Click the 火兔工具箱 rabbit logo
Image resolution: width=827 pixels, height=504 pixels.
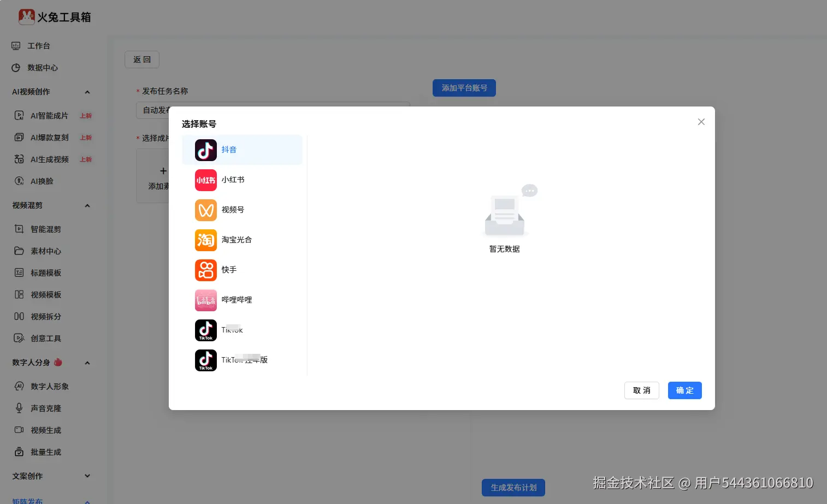tap(26, 17)
